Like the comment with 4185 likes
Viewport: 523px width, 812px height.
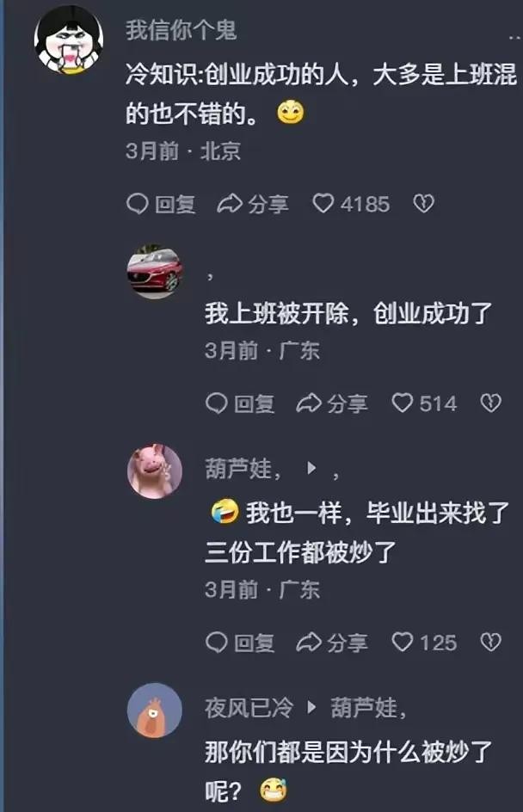[x=351, y=204]
